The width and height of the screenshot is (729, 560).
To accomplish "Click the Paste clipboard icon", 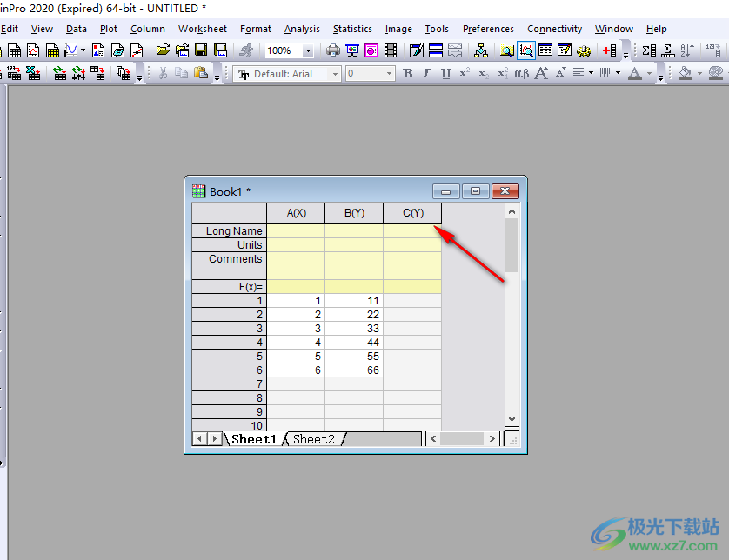I will click(201, 73).
